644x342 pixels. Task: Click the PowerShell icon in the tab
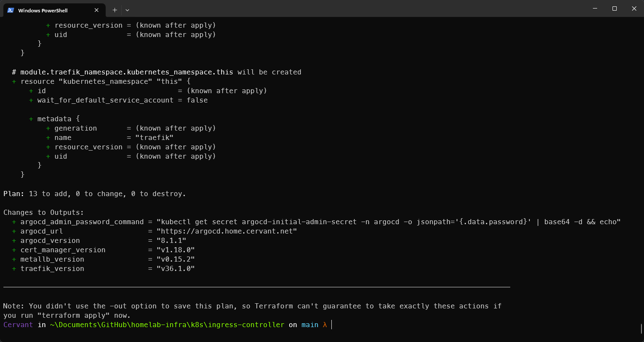coord(11,10)
